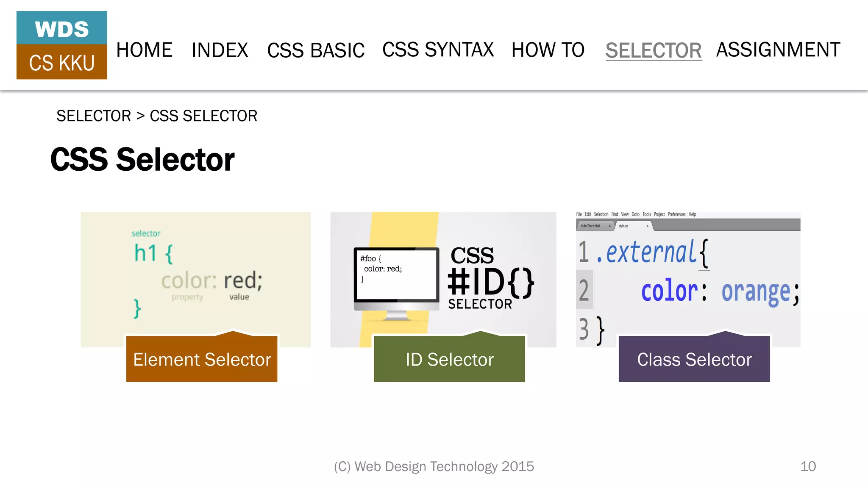Open the ASSIGNMENT menu item
This screenshot has width=868, height=488.
(x=778, y=50)
